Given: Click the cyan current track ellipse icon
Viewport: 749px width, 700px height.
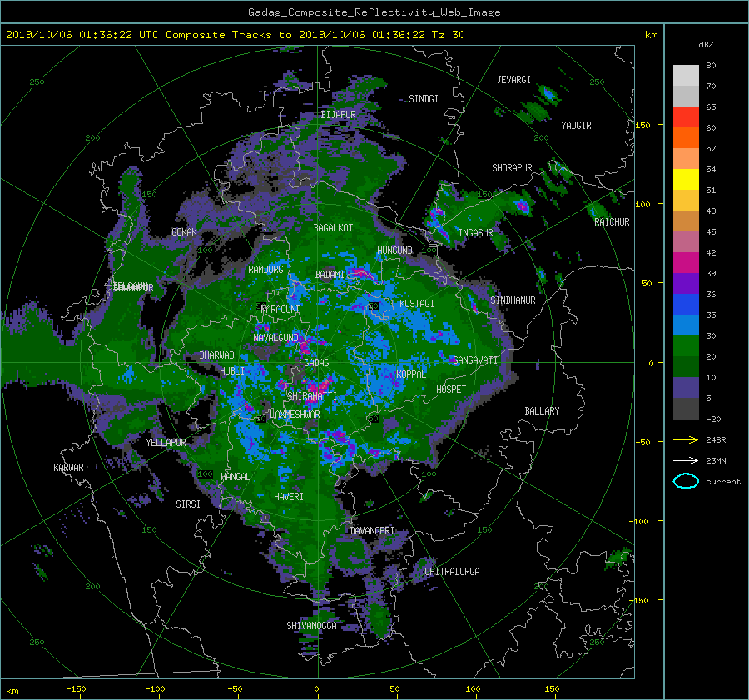Looking at the screenshot, I should [686, 481].
